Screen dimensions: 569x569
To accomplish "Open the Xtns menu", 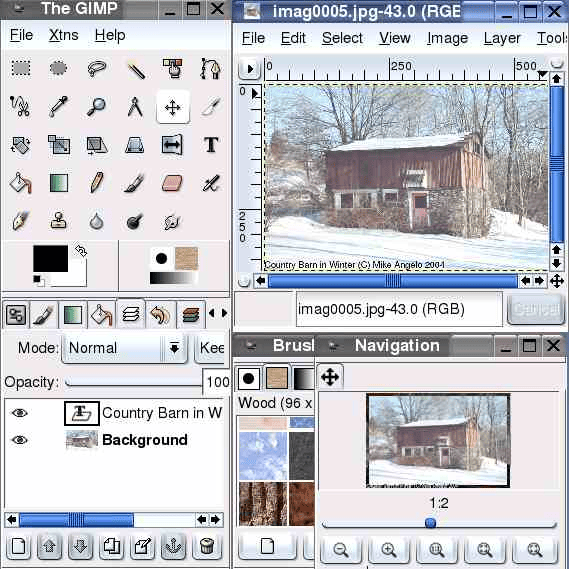I will tap(64, 35).
